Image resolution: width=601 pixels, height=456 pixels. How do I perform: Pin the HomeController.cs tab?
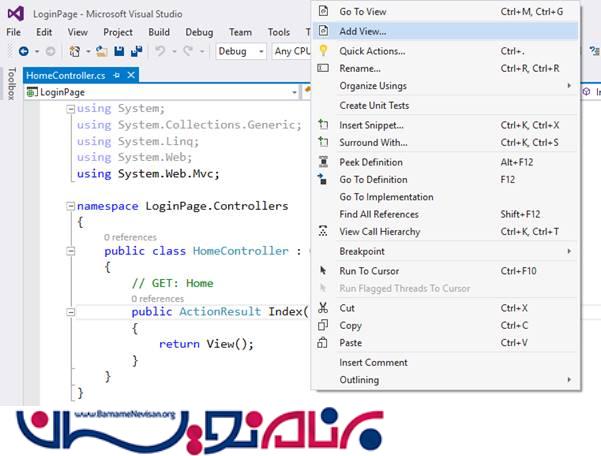pos(117,75)
